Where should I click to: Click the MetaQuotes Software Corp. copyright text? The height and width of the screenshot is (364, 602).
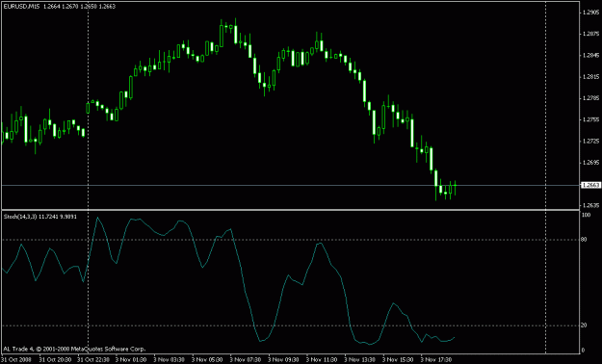(74, 349)
